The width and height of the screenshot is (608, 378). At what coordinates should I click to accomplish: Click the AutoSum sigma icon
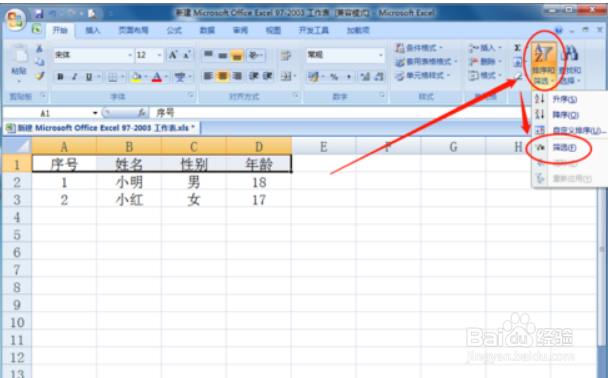coord(518,48)
